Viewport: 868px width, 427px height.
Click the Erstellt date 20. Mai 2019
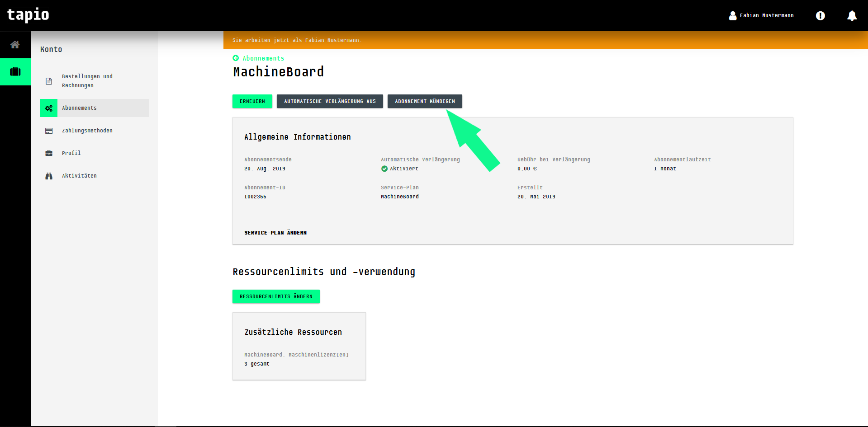(x=536, y=197)
